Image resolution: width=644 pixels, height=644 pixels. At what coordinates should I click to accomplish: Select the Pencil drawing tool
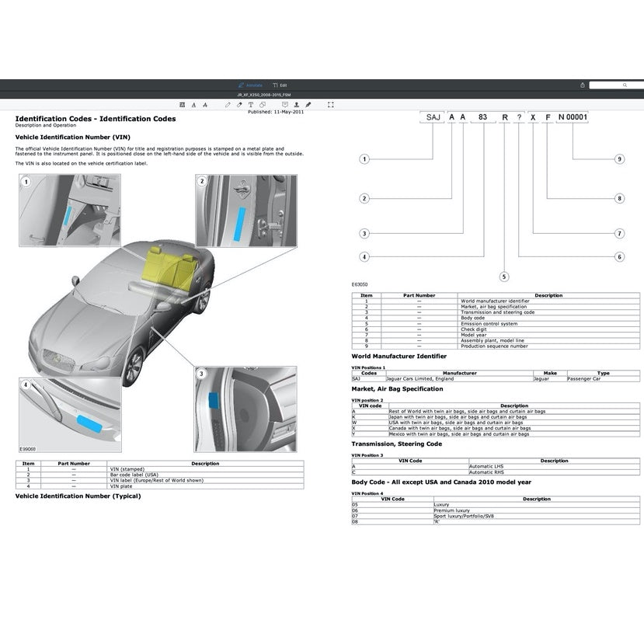228,105
